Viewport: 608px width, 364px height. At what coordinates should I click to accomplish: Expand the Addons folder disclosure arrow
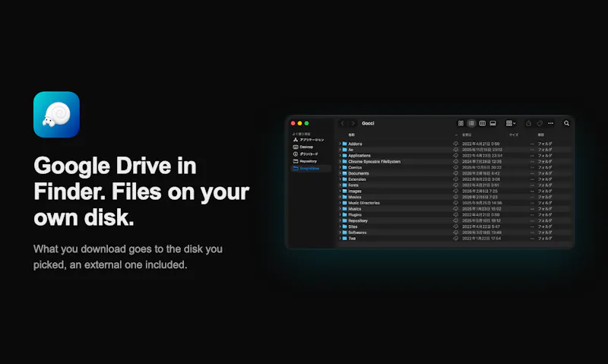(x=340, y=144)
